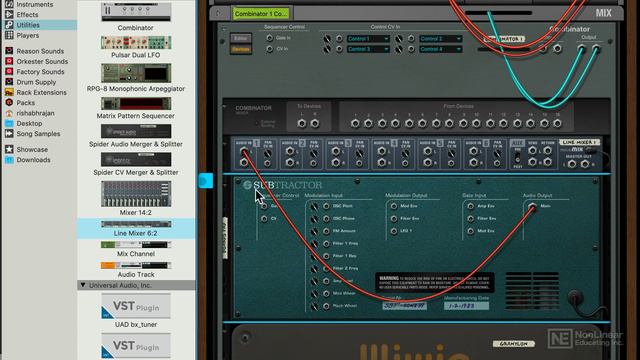Select the Utilities category icon
Screen dimensions: 640x360
(x=9, y=25)
